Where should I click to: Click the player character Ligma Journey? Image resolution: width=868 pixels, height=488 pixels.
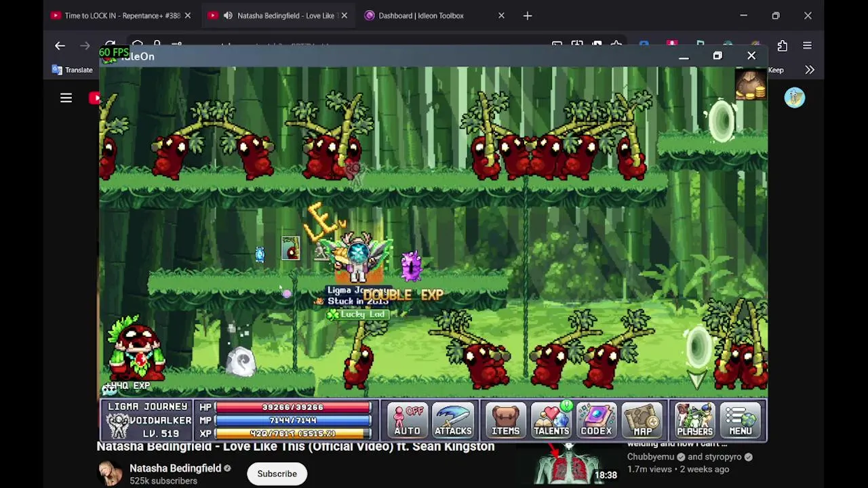pyautogui.click(x=358, y=258)
